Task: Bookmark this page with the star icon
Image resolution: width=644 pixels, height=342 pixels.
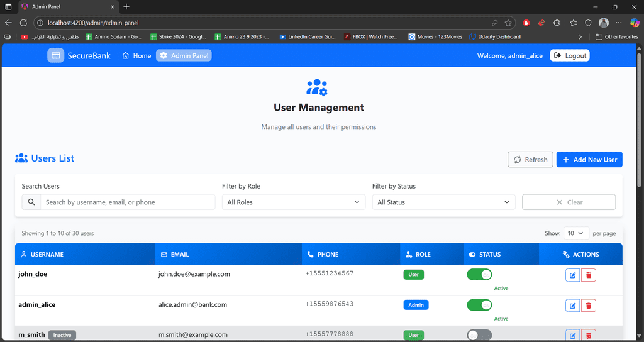Action: 508,23
